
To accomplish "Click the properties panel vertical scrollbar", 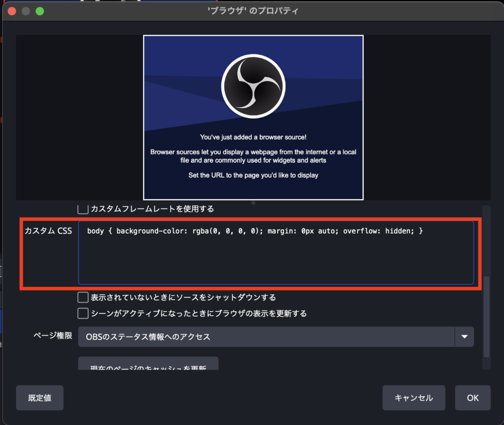I will click(486, 316).
